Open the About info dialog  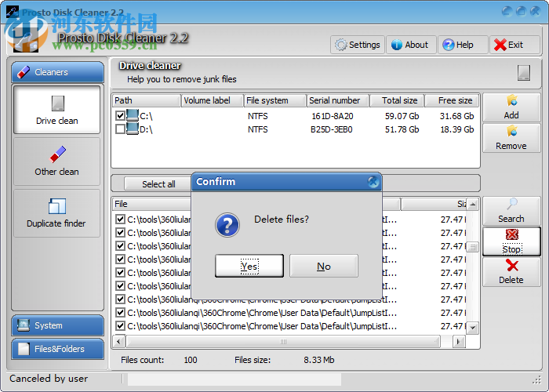(411, 45)
